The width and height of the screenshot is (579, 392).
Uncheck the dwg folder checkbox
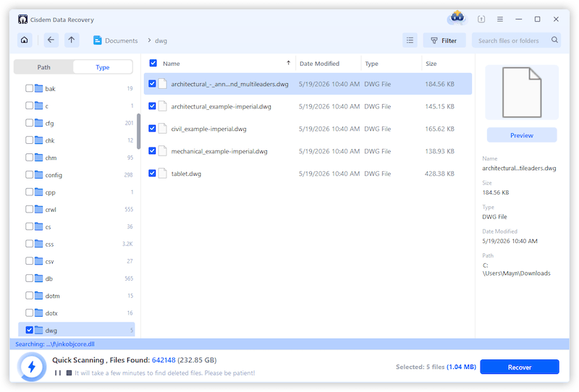(29, 330)
